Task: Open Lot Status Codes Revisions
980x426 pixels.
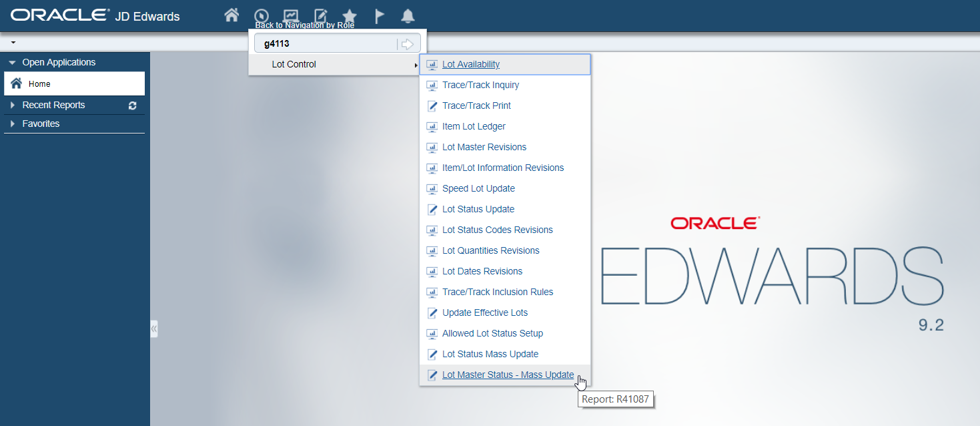Action: (x=498, y=230)
